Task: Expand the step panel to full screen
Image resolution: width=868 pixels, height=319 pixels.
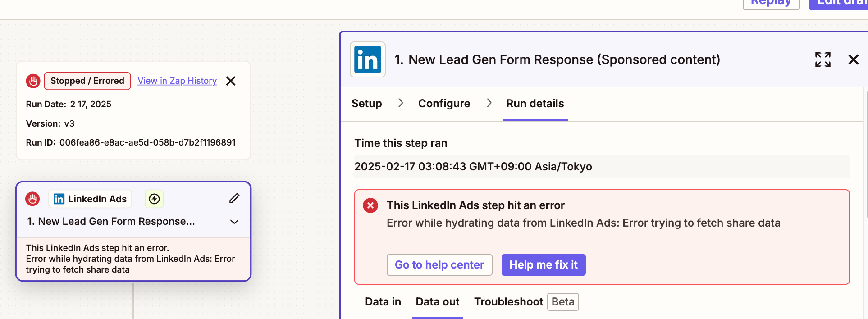Action: pos(823,59)
